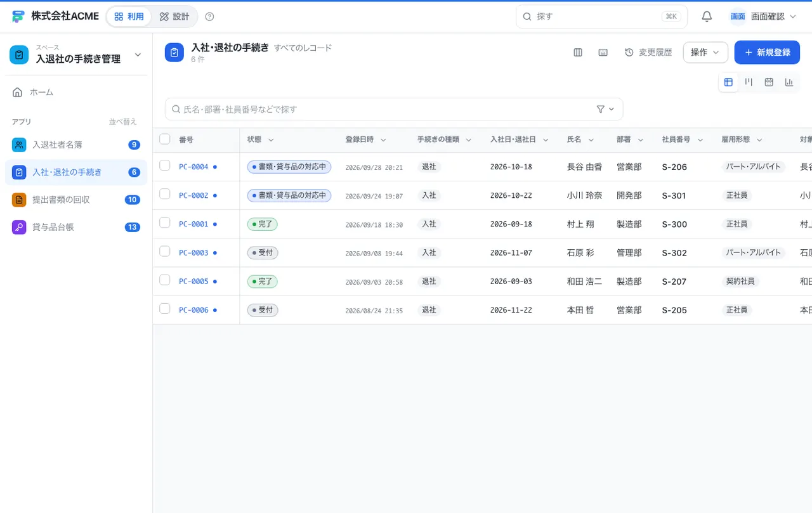812x513 pixels.
Task: Click the 貸与品台帳 key icon
Action: (x=19, y=227)
